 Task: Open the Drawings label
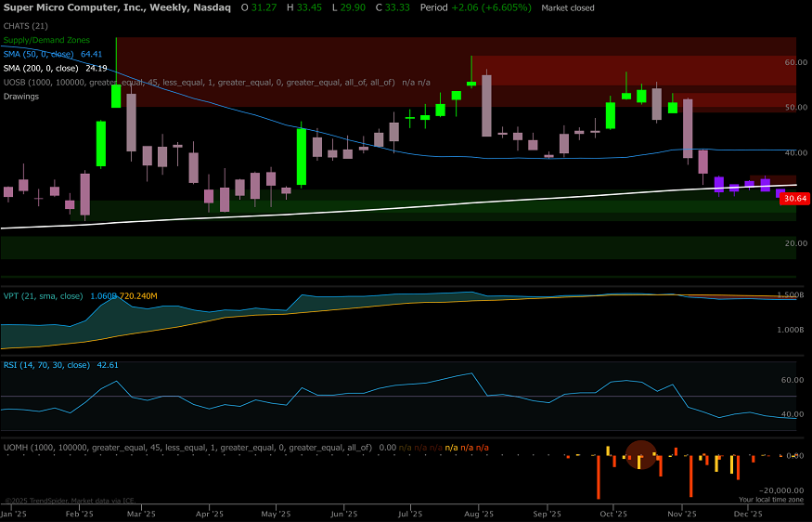21,97
